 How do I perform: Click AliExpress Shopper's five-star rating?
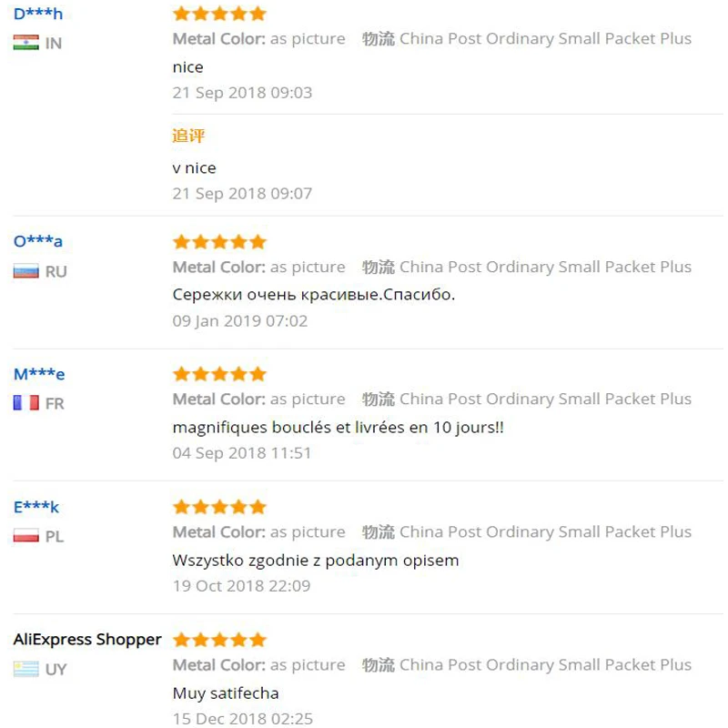(x=219, y=640)
